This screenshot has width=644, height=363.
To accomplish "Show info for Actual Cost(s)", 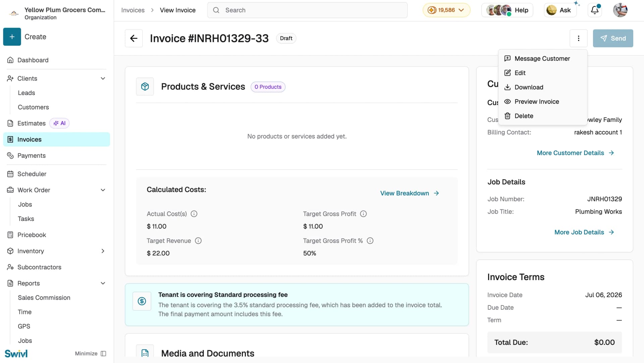I will tap(194, 214).
